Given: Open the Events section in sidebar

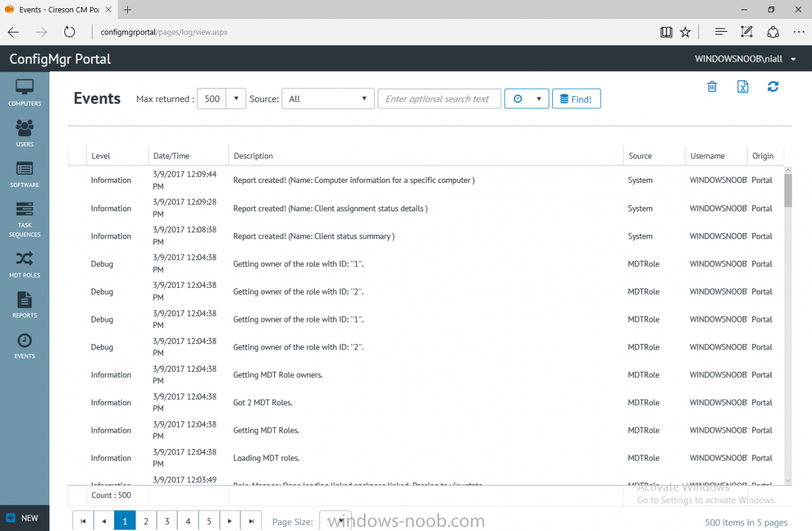Looking at the screenshot, I should pyautogui.click(x=24, y=345).
